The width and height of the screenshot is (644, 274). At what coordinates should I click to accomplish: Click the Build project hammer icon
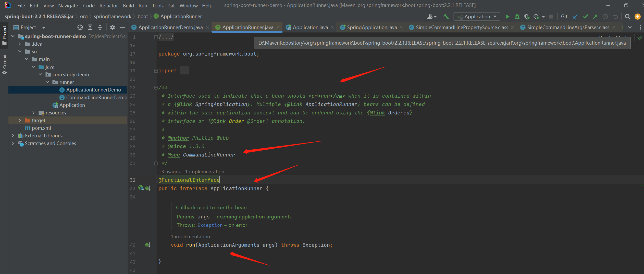[x=446, y=17]
